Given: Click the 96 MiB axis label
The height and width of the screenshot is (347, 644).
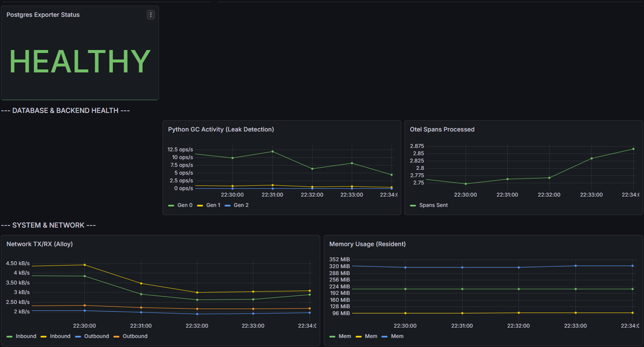Looking at the screenshot, I should (342, 313).
